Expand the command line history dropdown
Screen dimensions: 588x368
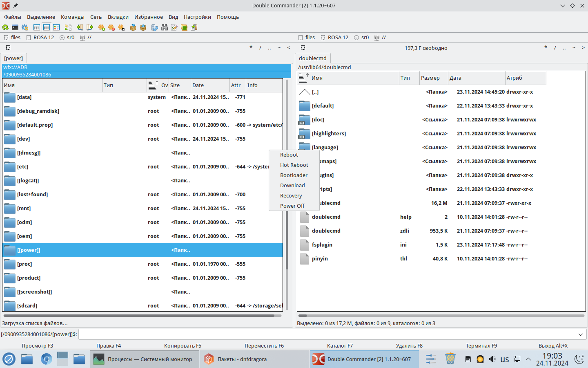(581, 334)
